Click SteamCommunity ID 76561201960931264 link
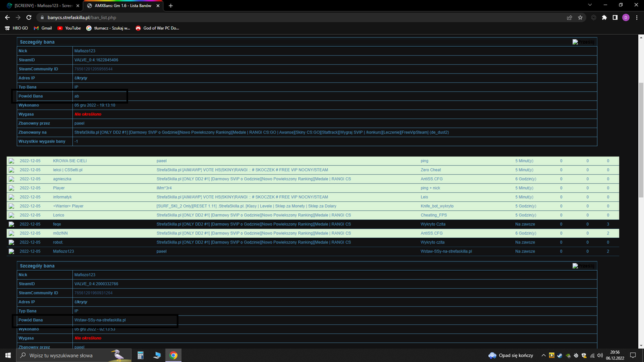Viewport: 644px width, 362px height. coord(93,293)
